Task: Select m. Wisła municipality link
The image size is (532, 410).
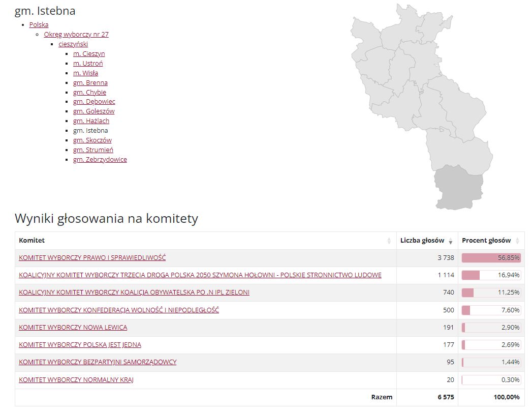Action: pos(85,73)
